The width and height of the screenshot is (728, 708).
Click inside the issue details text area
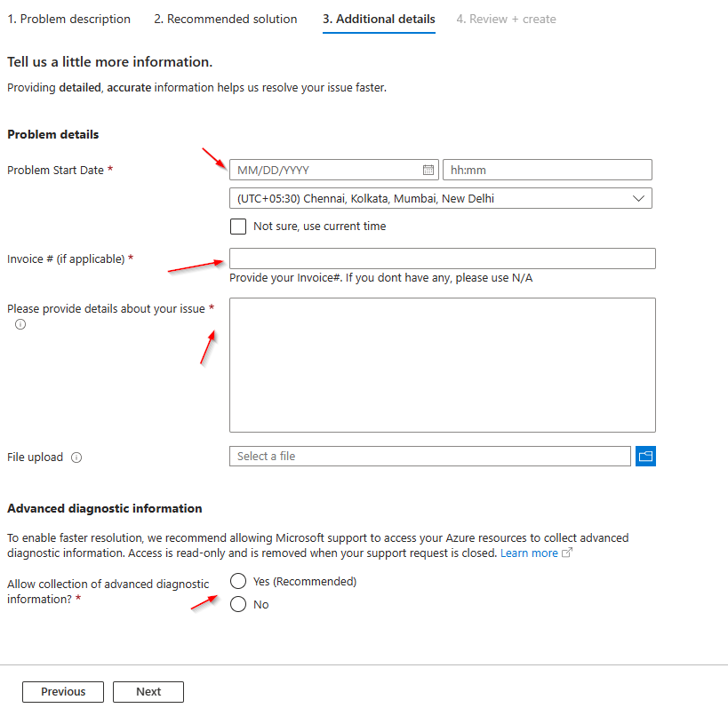click(x=441, y=364)
